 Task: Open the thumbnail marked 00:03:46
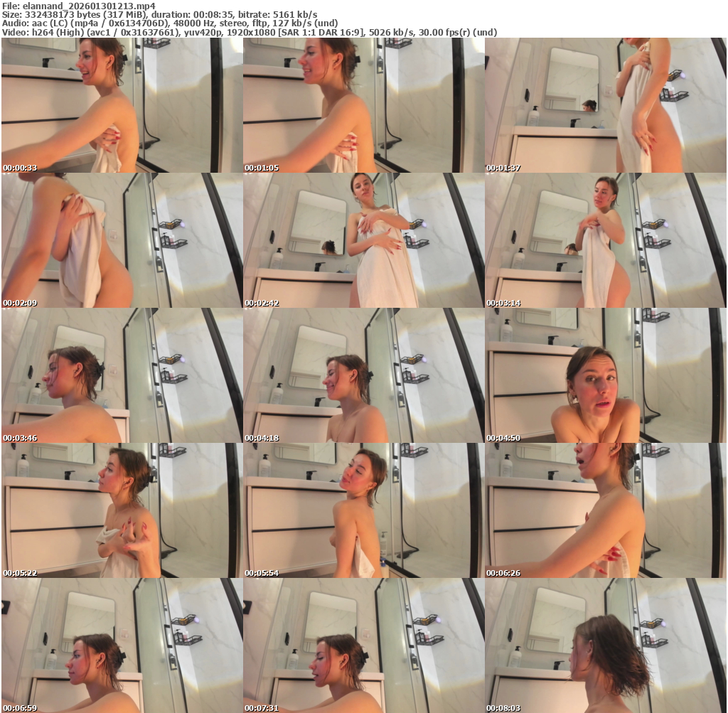coord(122,375)
